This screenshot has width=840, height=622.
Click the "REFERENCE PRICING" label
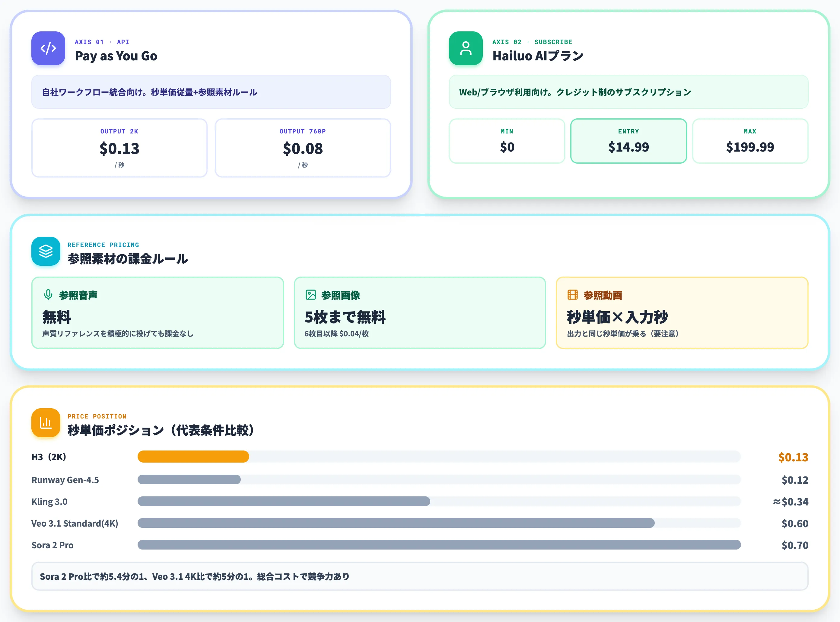(x=103, y=245)
